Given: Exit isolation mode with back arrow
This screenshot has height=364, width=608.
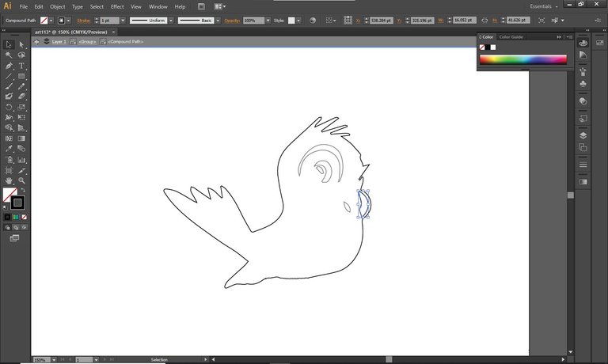Looking at the screenshot, I should point(36,41).
